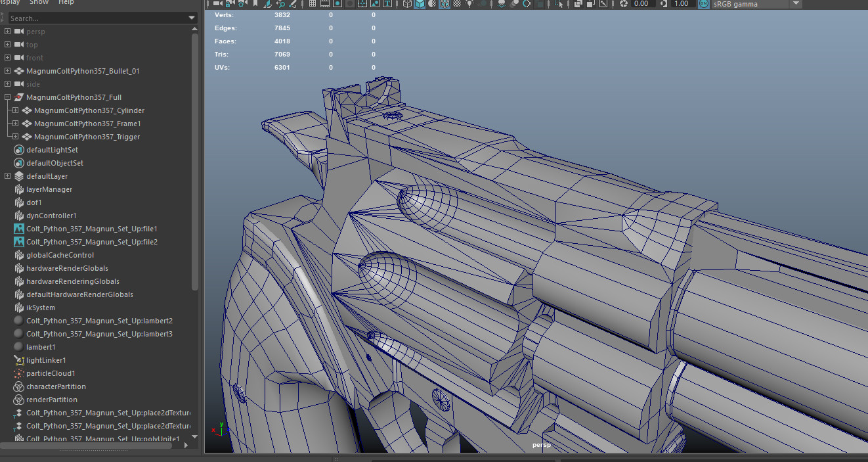Toggle use default material shading

tap(431, 4)
